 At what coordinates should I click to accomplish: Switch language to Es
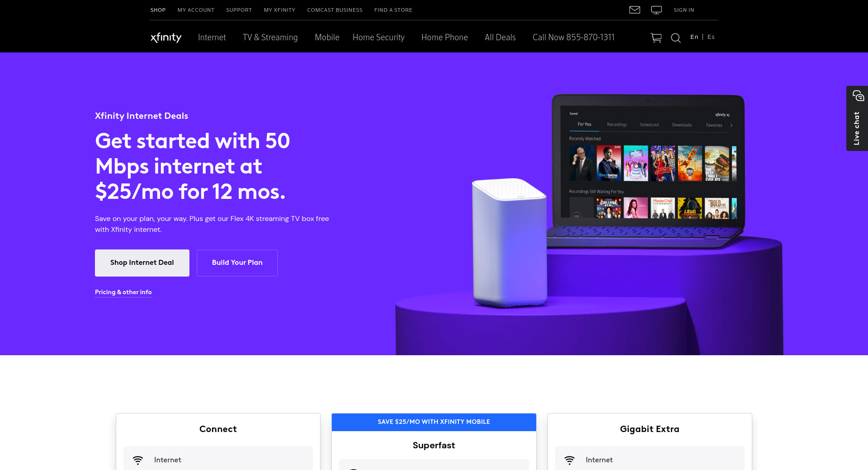pyautogui.click(x=711, y=37)
